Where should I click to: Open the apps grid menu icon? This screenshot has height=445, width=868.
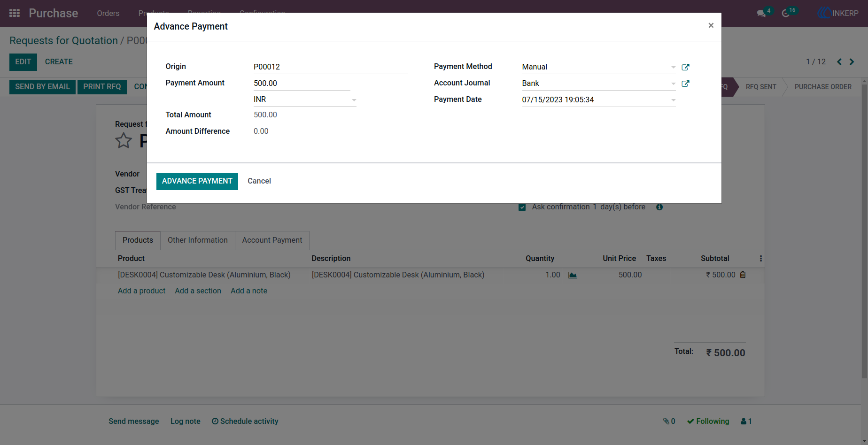pyautogui.click(x=15, y=13)
